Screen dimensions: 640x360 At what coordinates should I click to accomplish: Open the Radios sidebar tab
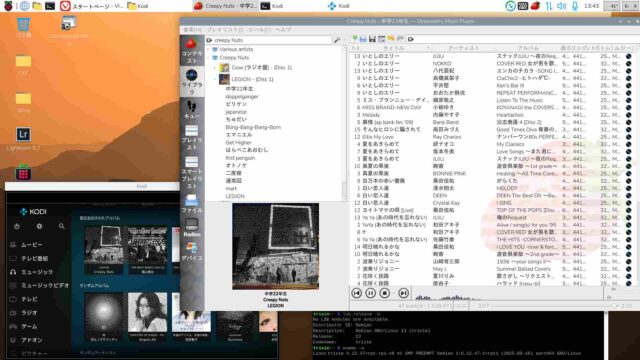tap(192, 228)
